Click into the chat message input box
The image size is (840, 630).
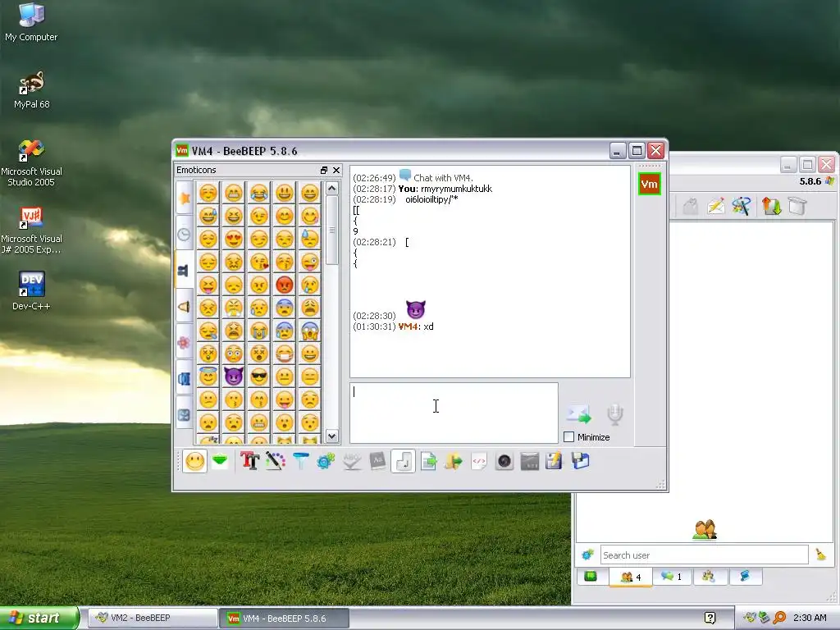click(x=454, y=413)
